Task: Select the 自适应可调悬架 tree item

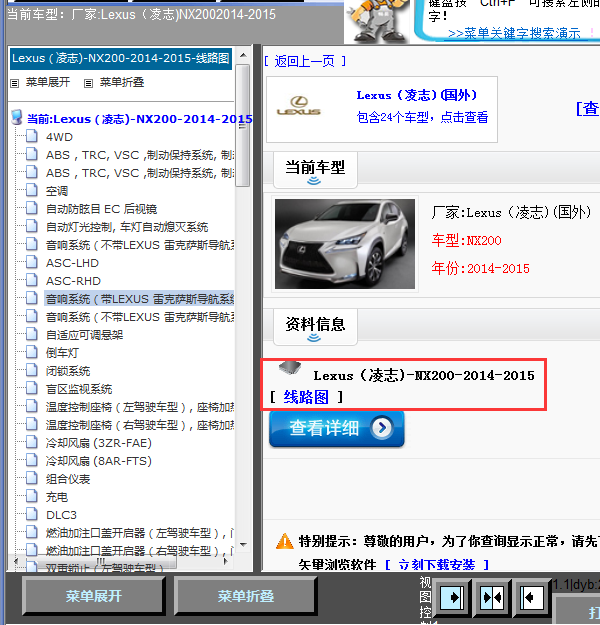Action: point(84,335)
